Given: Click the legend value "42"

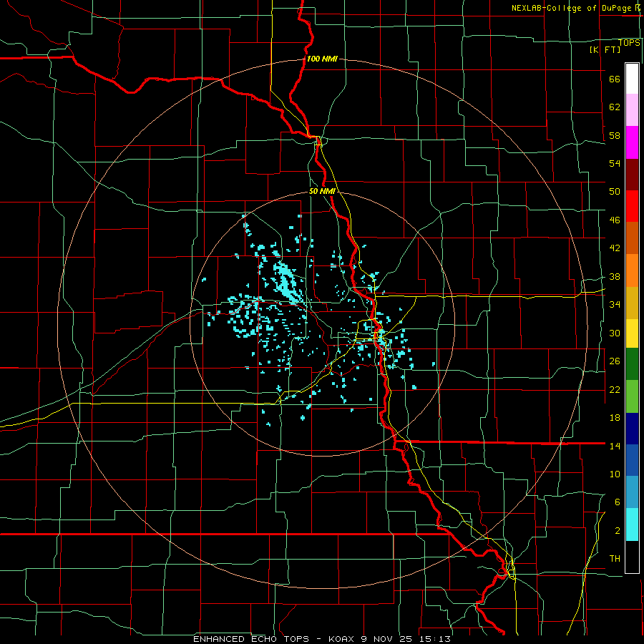Looking at the screenshot, I should tap(615, 248).
